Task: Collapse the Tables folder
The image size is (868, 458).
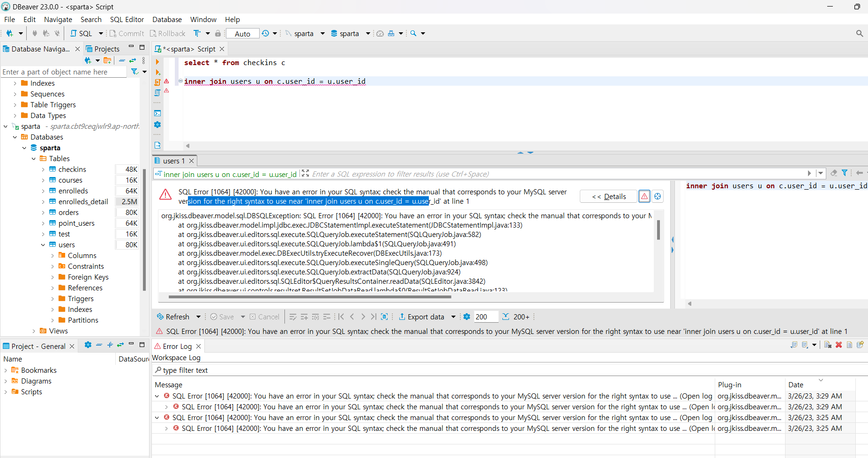Action: 34,159
